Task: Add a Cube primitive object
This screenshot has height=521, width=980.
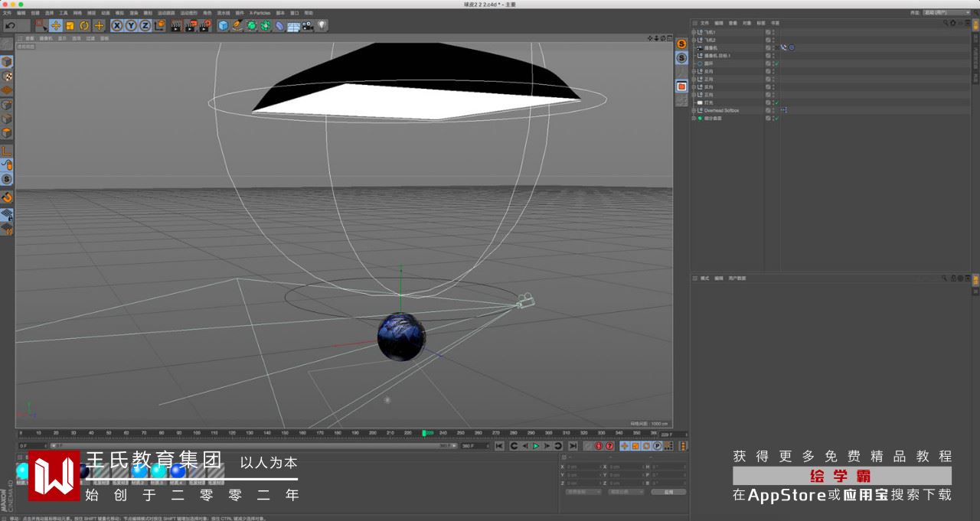Action: coord(223,25)
